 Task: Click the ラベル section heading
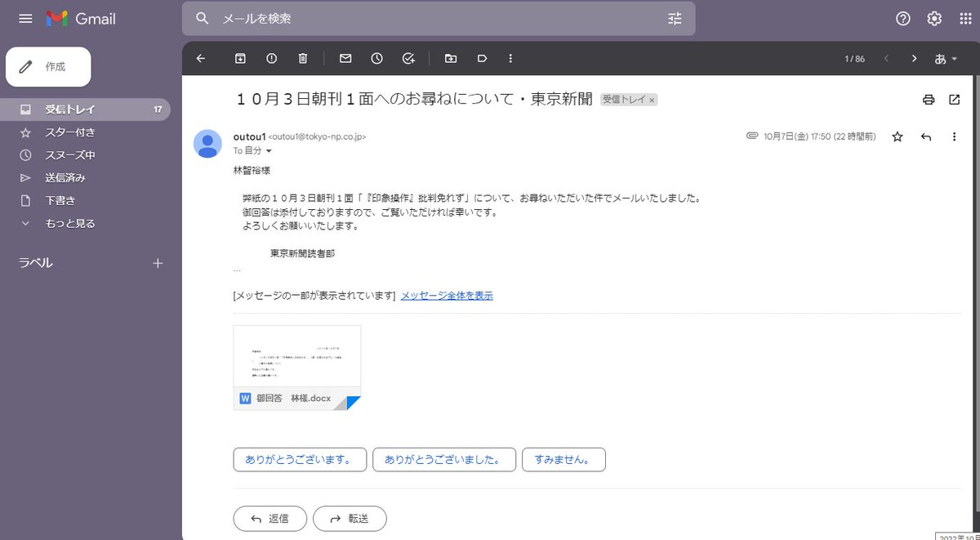pos(36,263)
